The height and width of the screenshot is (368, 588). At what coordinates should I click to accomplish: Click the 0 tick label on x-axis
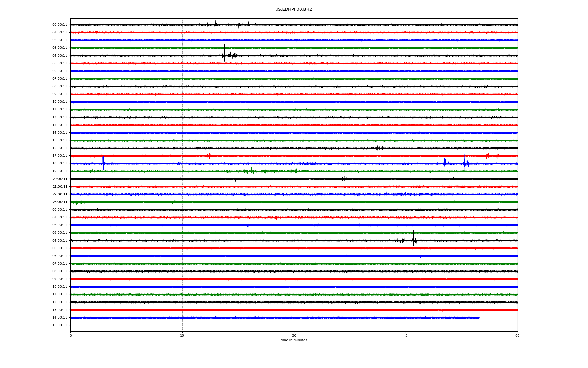[71, 335]
